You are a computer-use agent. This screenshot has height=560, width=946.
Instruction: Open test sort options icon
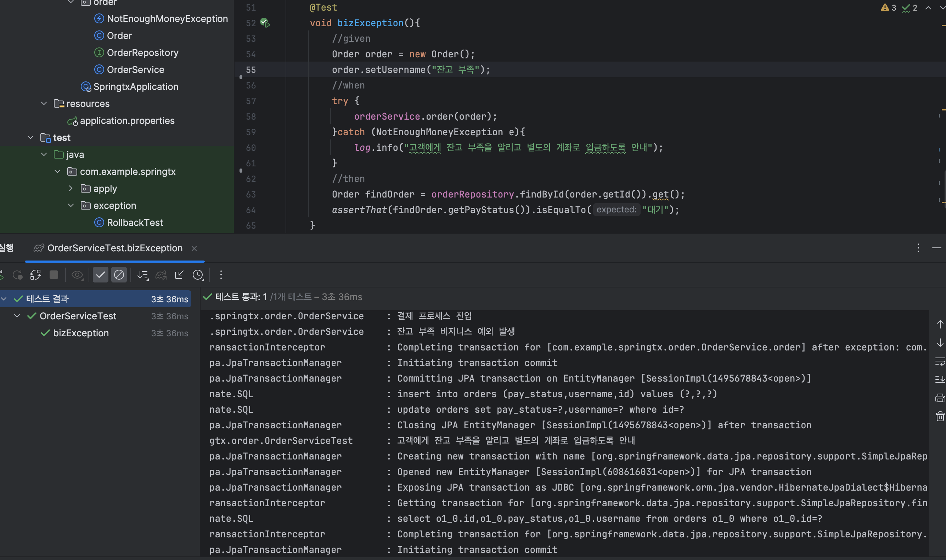143,275
